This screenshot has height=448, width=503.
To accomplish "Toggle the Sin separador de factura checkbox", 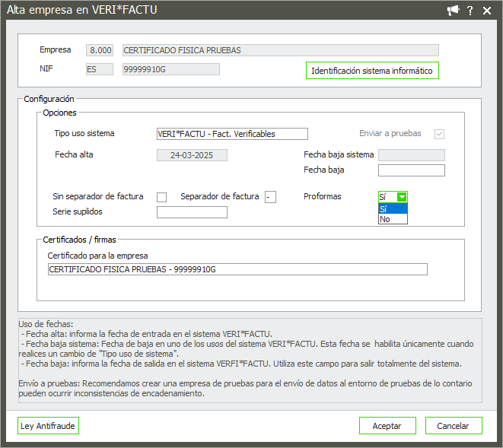I will 161,197.
